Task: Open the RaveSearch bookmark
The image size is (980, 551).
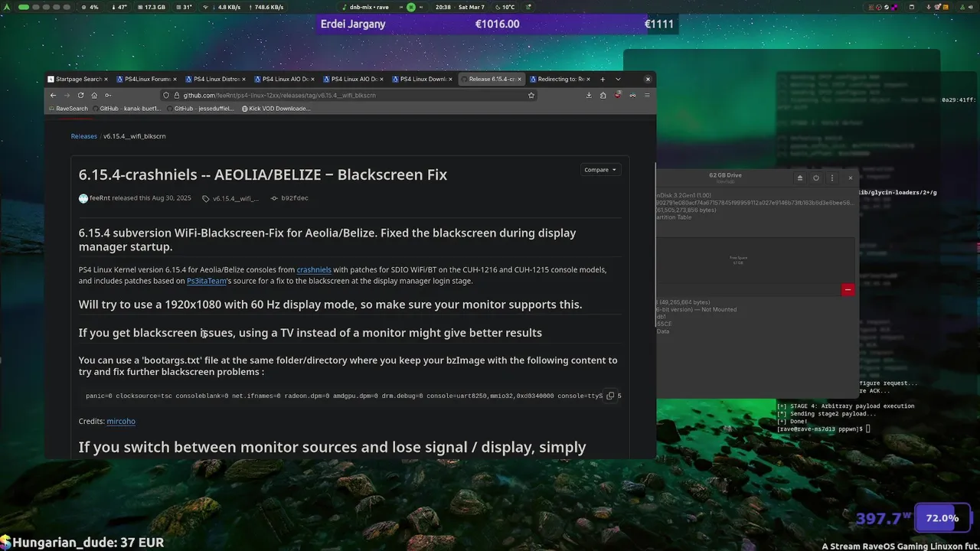Action: click(x=68, y=109)
